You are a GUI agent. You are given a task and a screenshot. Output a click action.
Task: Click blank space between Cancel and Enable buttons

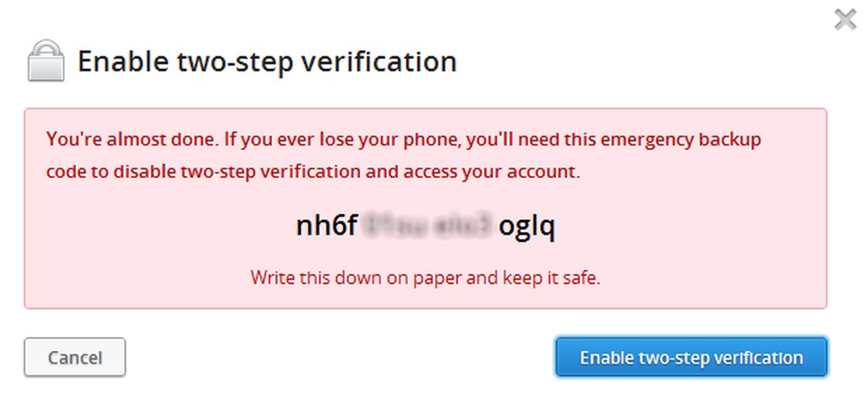[340, 357]
